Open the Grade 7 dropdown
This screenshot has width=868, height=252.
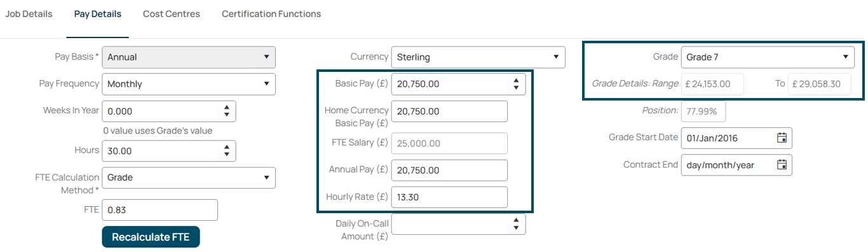[x=768, y=57]
